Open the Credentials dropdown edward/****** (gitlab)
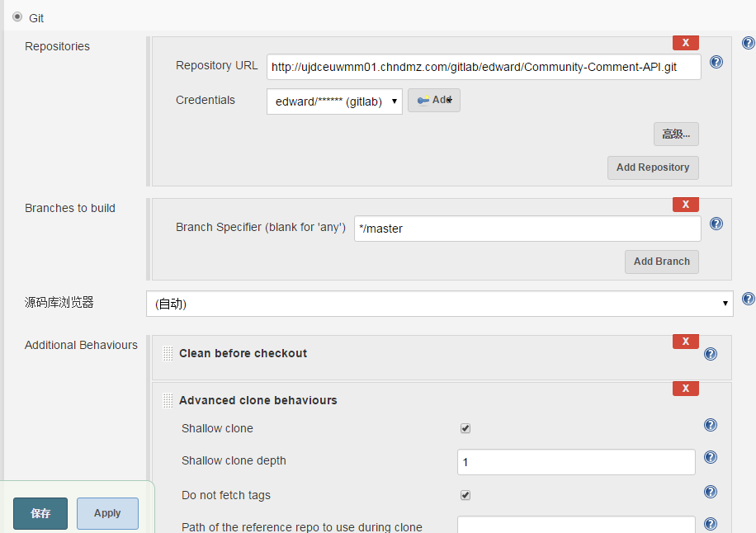 (x=334, y=101)
